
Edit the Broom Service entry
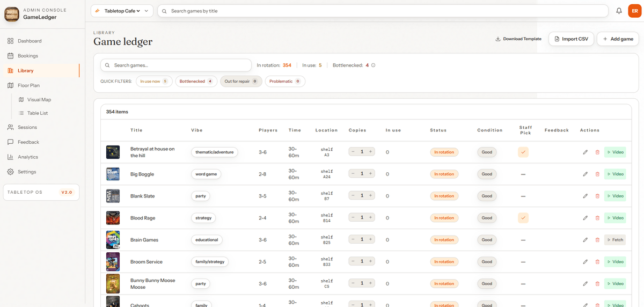586,262
